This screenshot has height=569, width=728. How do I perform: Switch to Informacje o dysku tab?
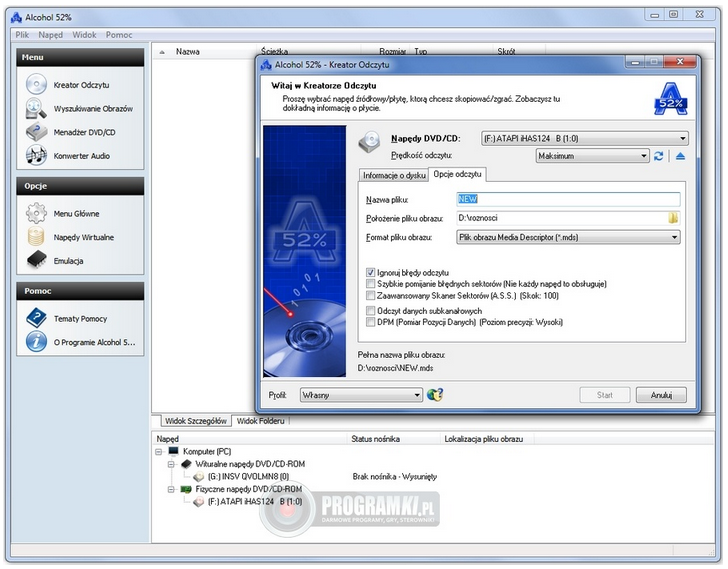pyautogui.click(x=394, y=175)
